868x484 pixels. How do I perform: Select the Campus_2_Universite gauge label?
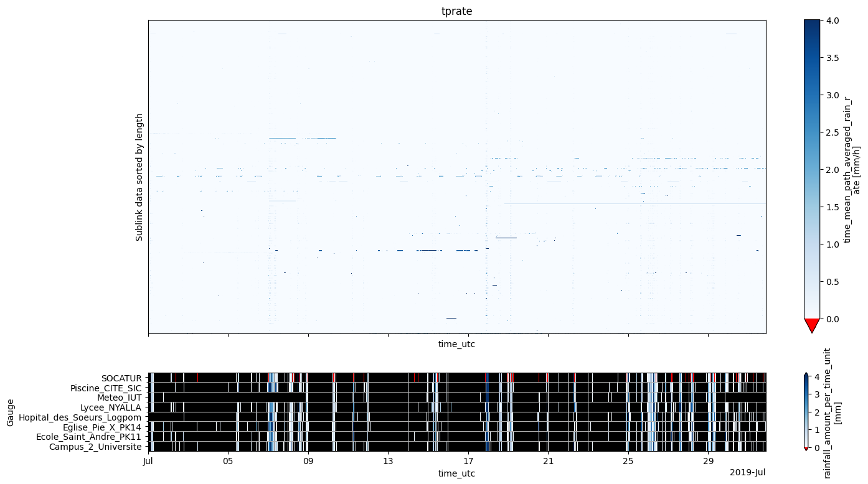coord(95,446)
